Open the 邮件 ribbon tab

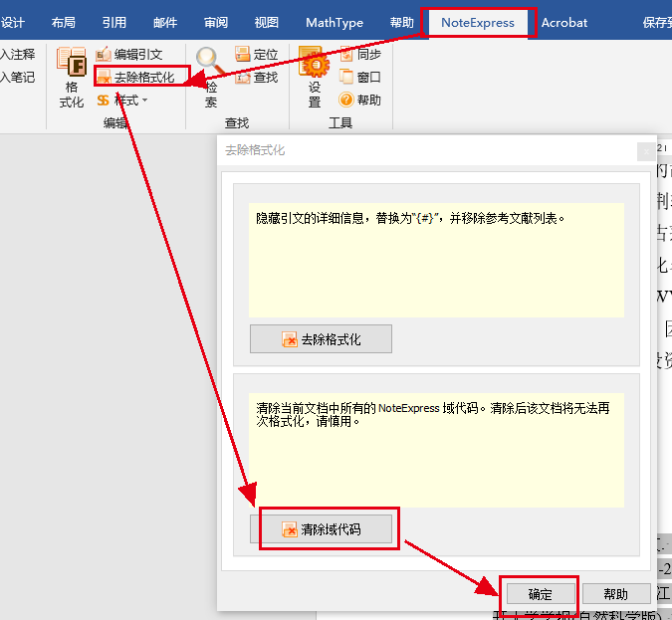[165, 23]
